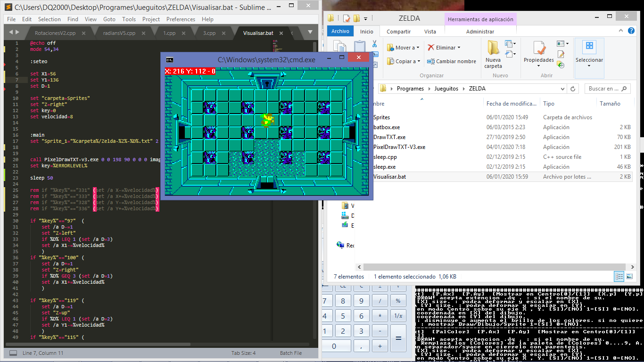Viewport: 644px width, 362px height.
Task: Switch Explorer to details view
Action: click(x=619, y=277)
